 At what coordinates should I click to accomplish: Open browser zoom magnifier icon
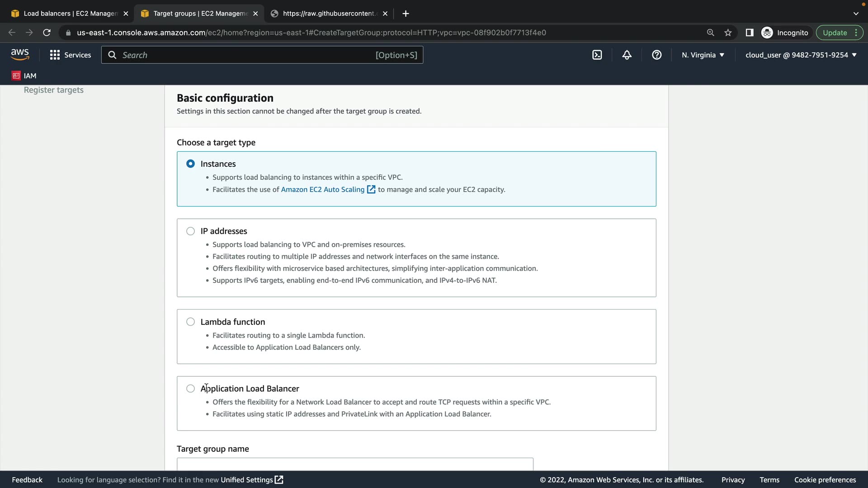coord(711,33)
